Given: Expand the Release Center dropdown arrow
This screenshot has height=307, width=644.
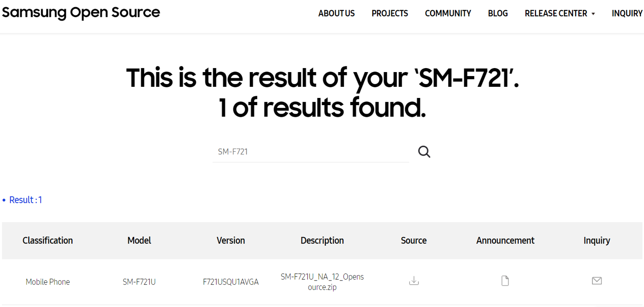Looking at the screenshot, I should coord(593,14).
